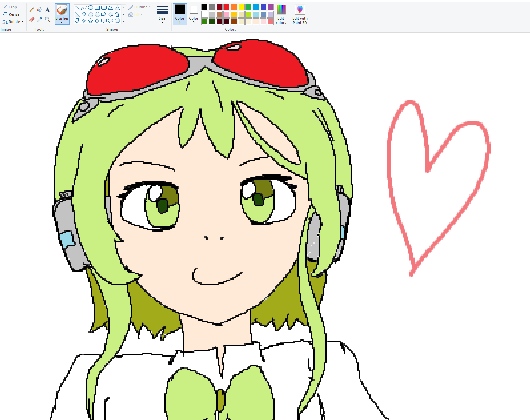Select the Magnifier tool
Image resolution: width=530 pixels, height=420 pixels.
(x=47, y=19)
